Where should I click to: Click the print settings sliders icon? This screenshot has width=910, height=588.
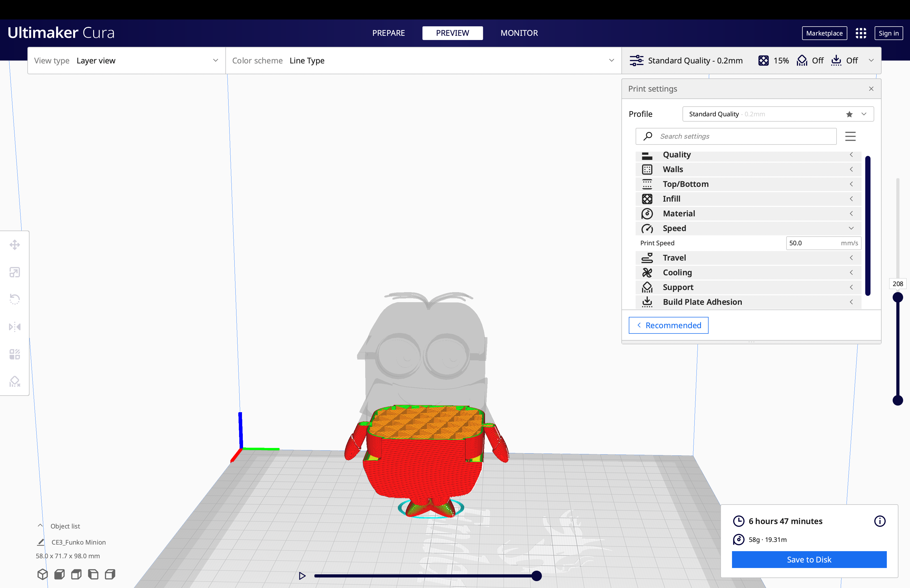(x=637, y=60)
